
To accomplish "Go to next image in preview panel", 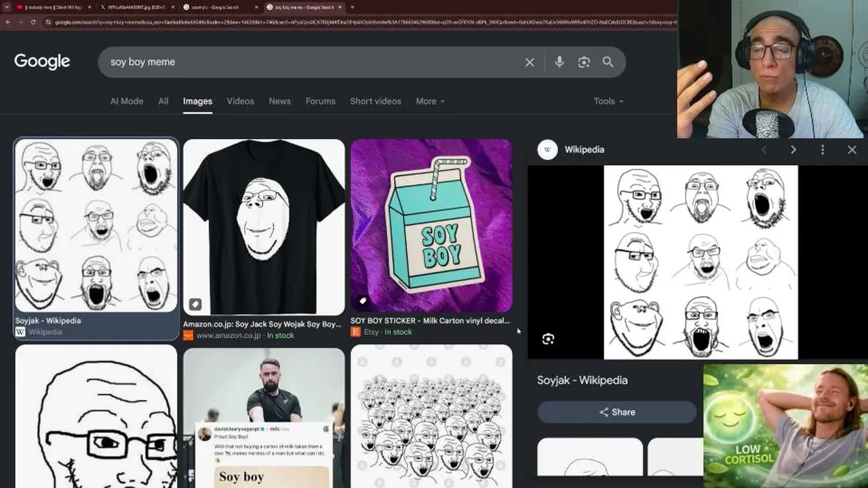I will pyautogui.click(x=793, y=150).
